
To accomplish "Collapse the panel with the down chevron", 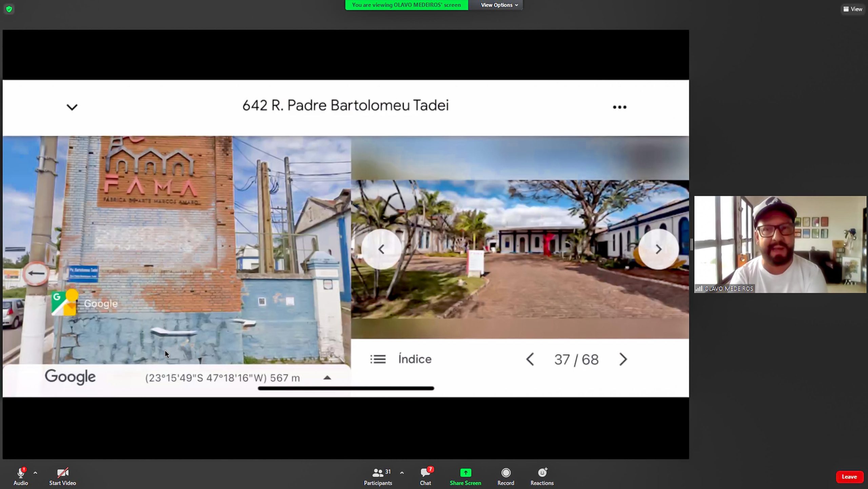I will [x=72, y=107].
